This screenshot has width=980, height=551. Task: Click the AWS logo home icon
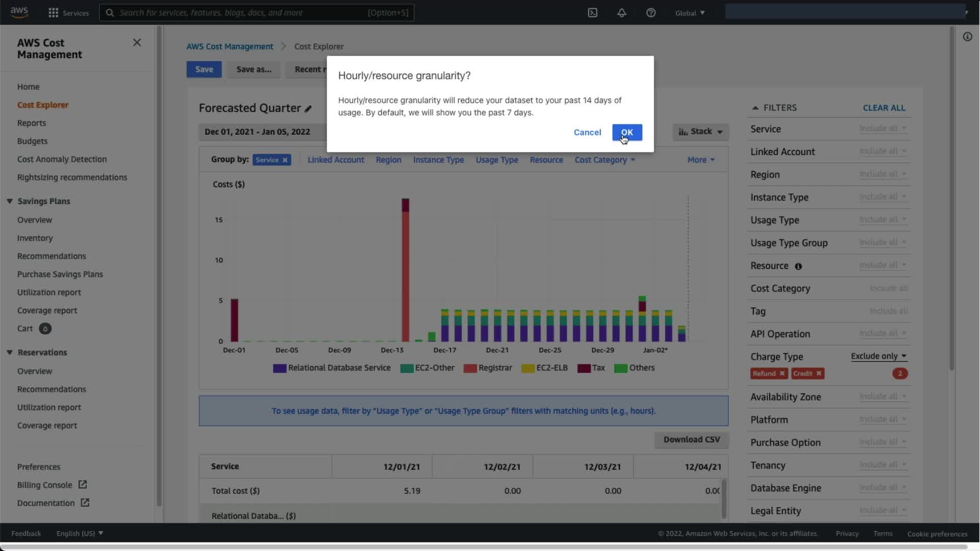[x=19, y=12]
